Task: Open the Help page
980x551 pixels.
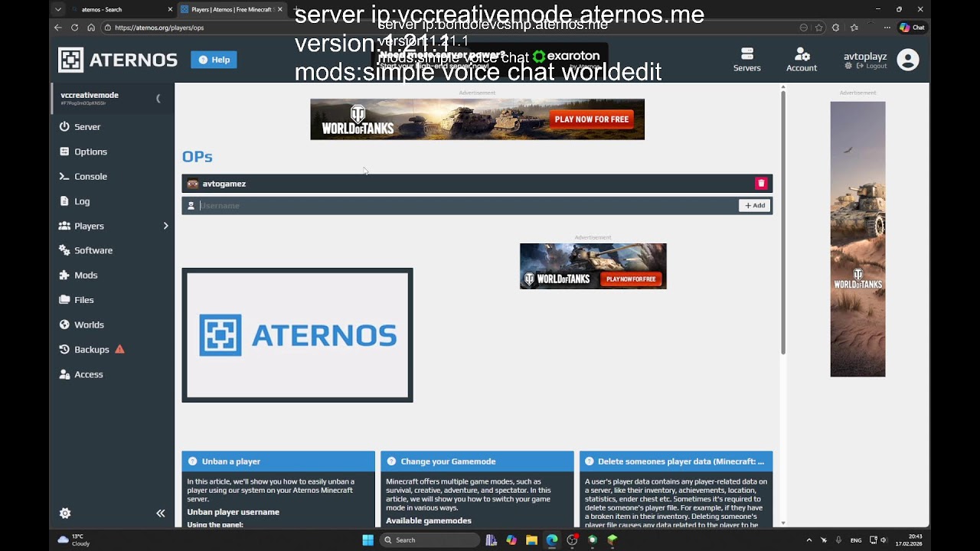Action: (214, 60)
